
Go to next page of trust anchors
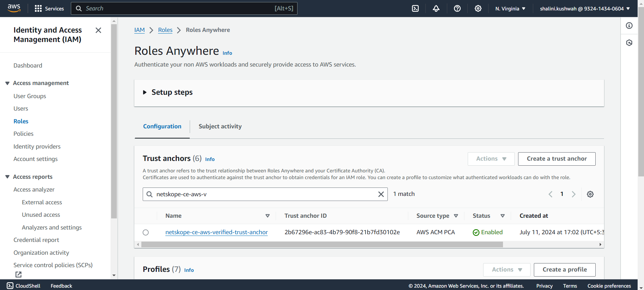click(x=573, y=194)
